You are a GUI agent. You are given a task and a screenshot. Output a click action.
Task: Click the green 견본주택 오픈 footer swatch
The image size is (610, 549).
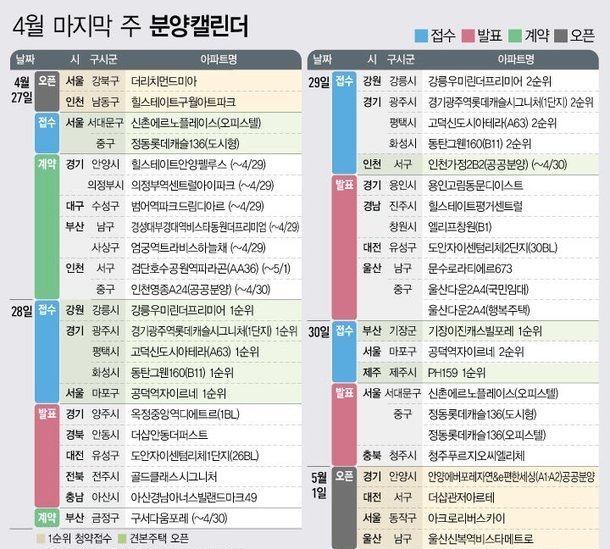122,538
